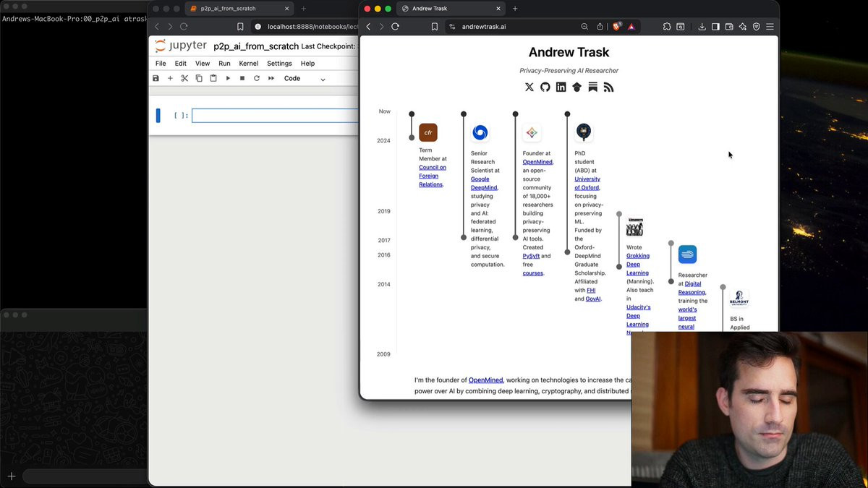
Task: Restart kernel and run all cells
Action: 271,78
